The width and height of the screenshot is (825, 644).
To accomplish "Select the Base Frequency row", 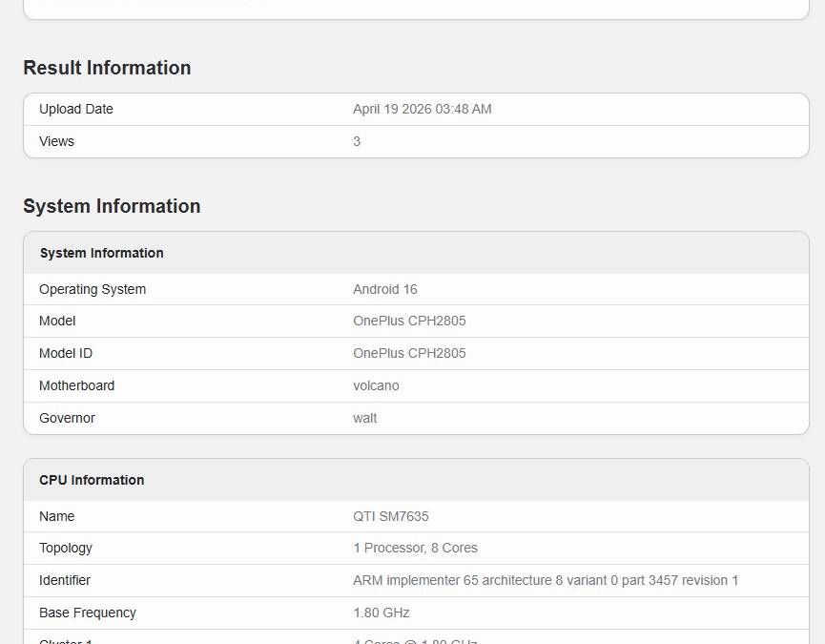I will tap(88, 613).
